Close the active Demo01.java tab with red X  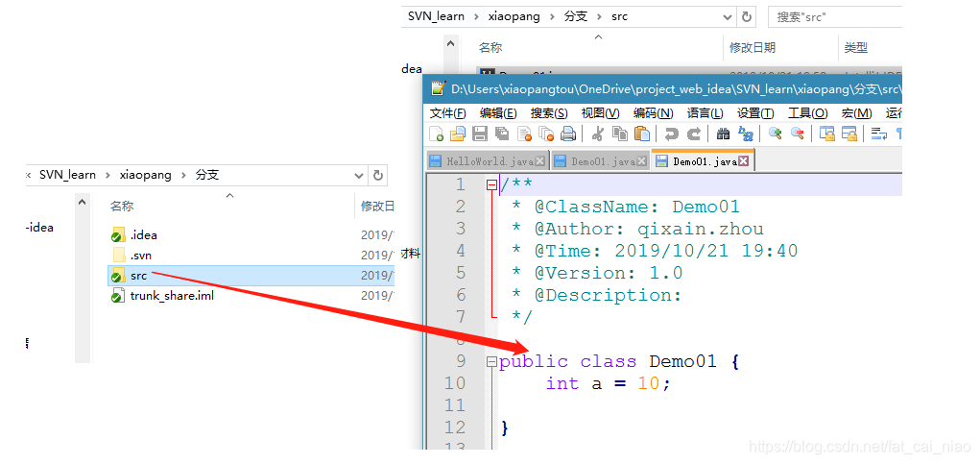[x=743, y=161]
